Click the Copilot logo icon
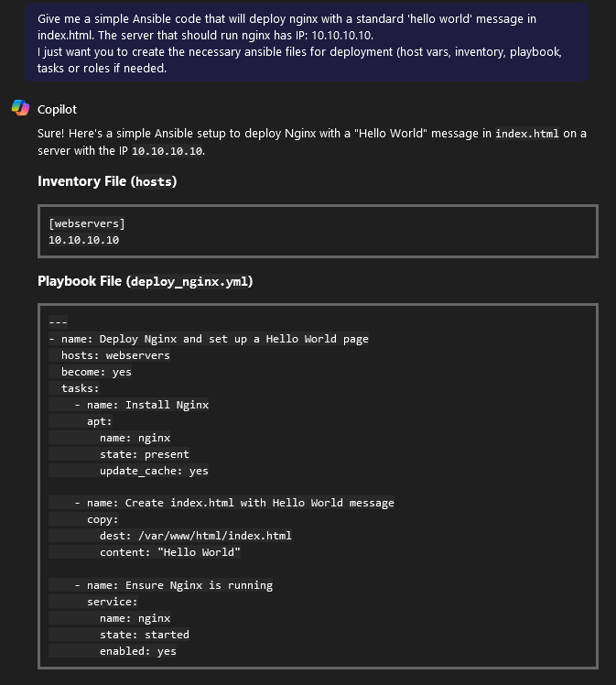This screenshot has width=616, height=685. (20, 109)
